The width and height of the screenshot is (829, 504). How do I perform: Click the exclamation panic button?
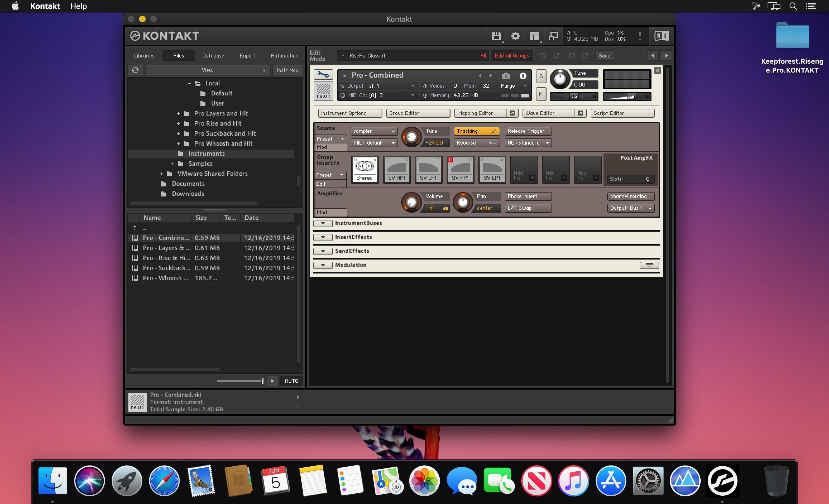click(x=639, y=36)
